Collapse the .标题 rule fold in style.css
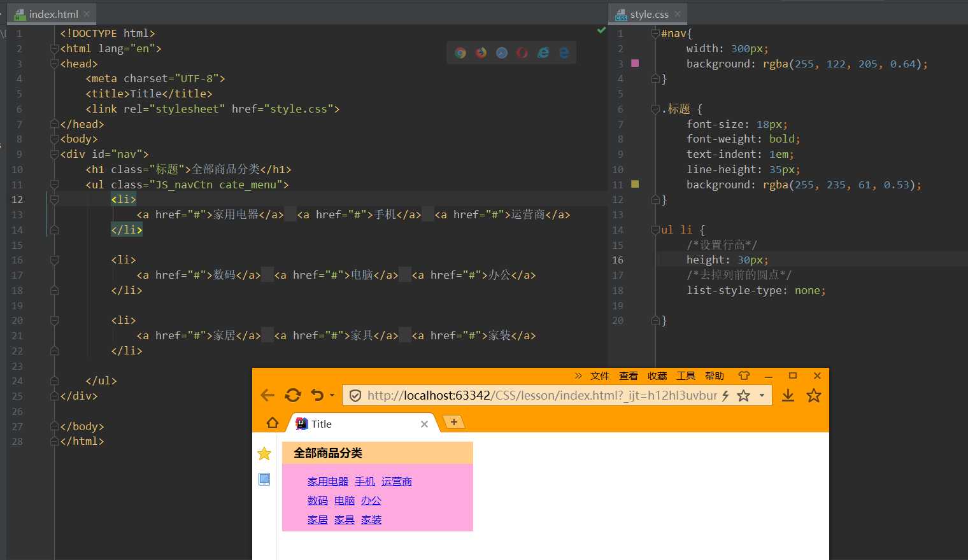 click(x=655, y=109)
